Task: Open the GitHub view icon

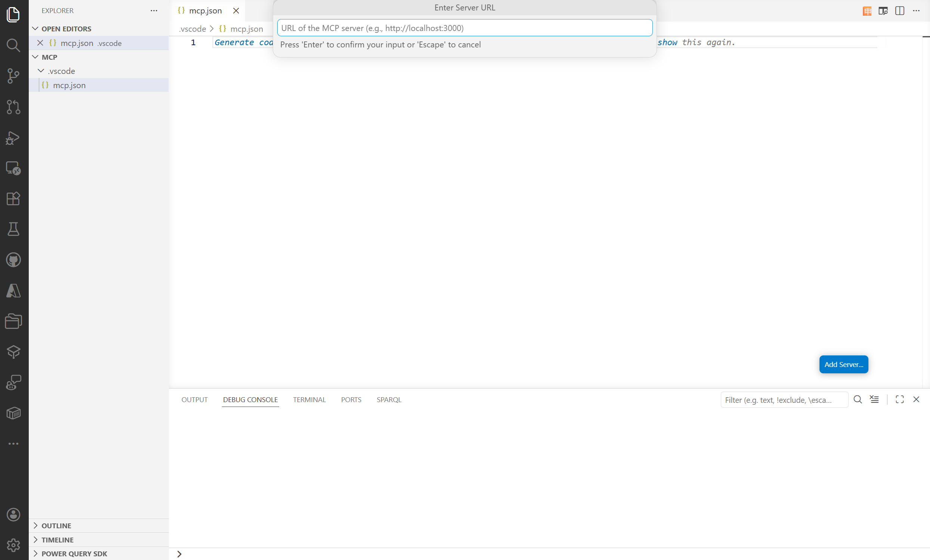Action: 13,259
